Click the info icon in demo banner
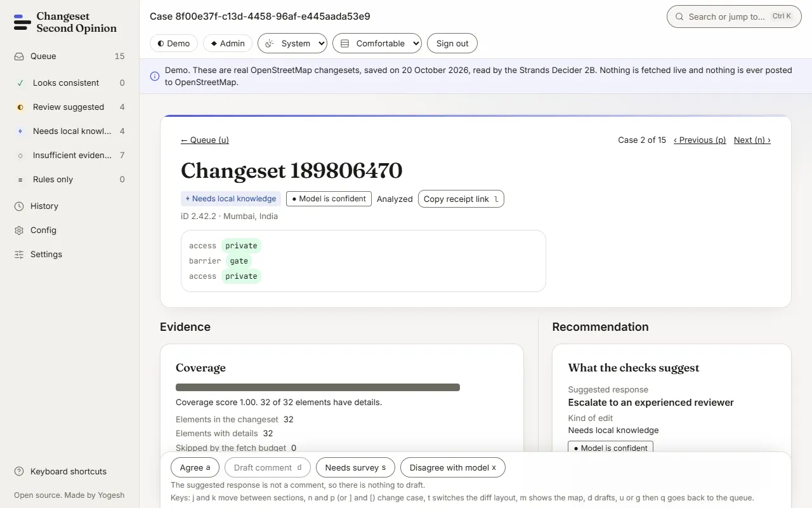The image size is (812, 508). [x=155, y=76]
